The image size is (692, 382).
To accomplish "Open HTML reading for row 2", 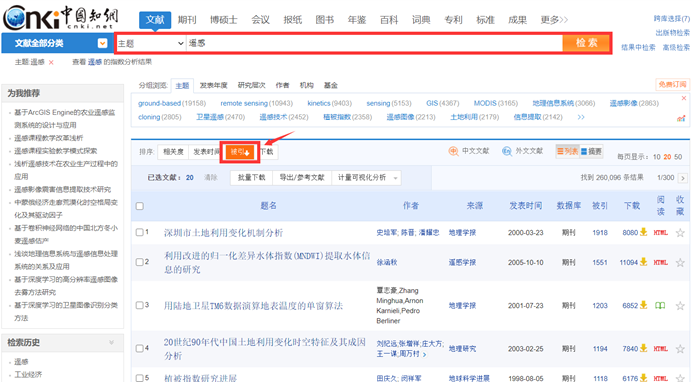I will (660, 262).
